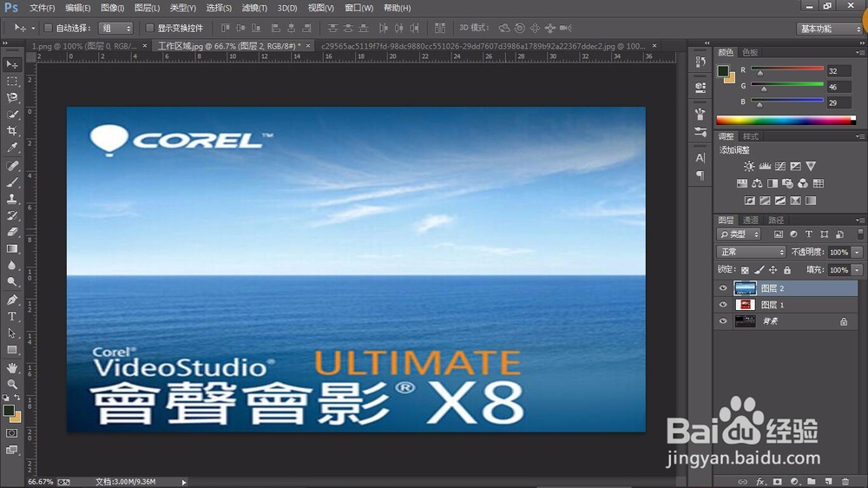Select the Hand tool
The height and width of the screenshot is (488, 868).
(11, 368)
